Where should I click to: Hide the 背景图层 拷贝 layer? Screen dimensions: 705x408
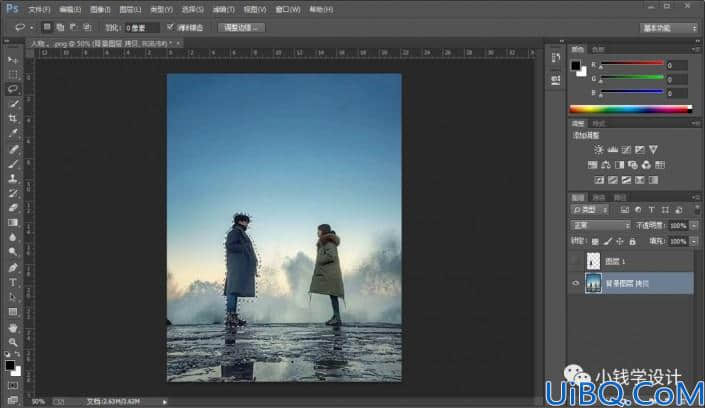[x=576, y=283]
